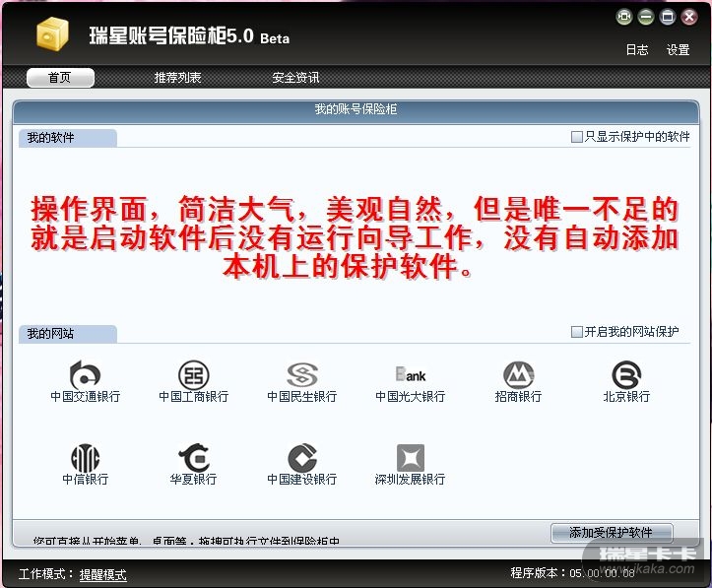Click the golden safe application logo
This screenshot has width=712, height=588.
click(x=52, y=33)
